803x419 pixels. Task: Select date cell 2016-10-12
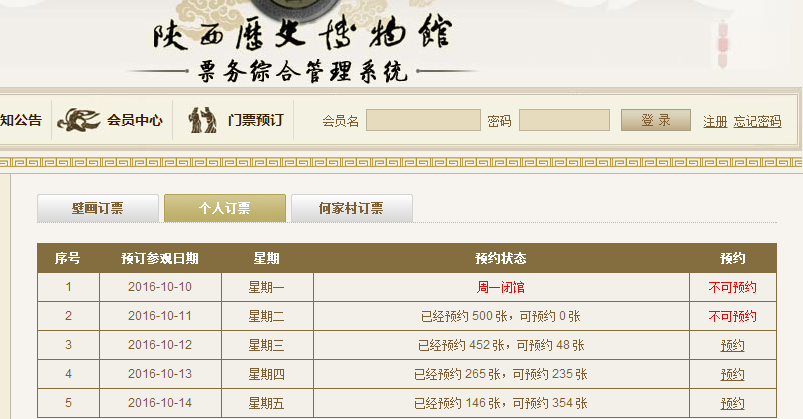pyautogui.click(x=160, y=345)
